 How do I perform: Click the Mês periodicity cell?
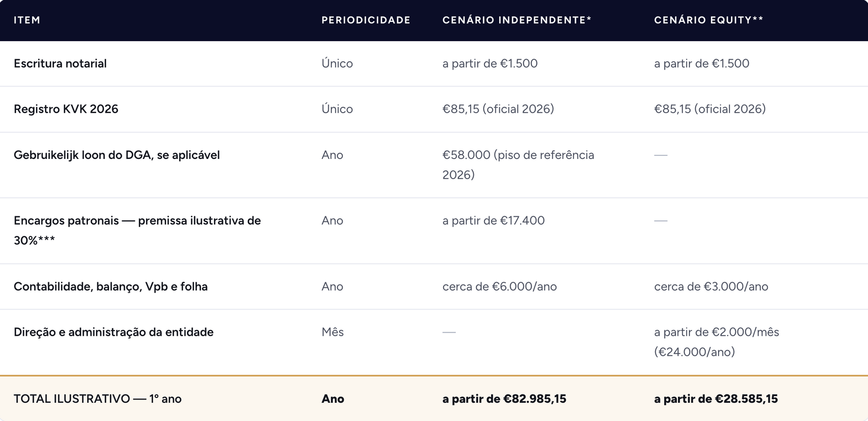click(333, 332)
